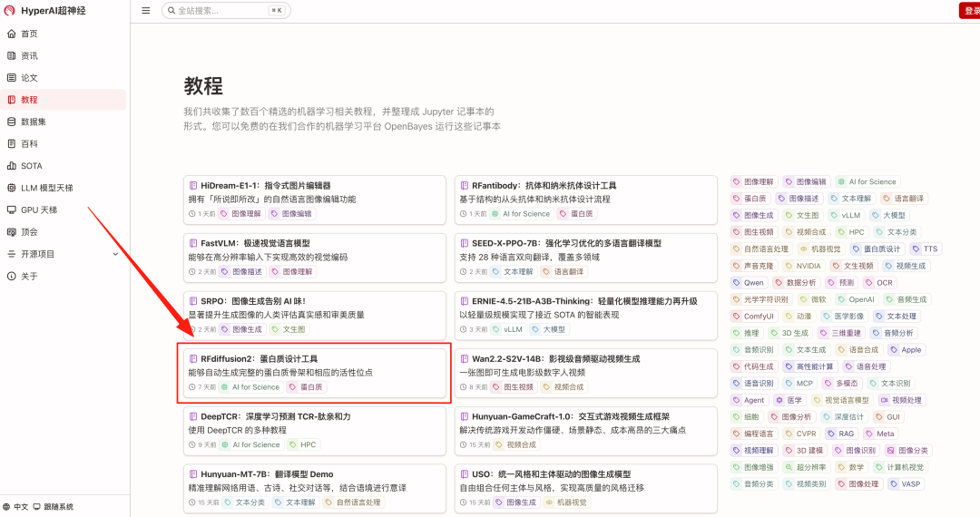The width and height of the screenshot is (980, 517).
Task: Click the NVIDIA tag
Action: pos(803,266)
